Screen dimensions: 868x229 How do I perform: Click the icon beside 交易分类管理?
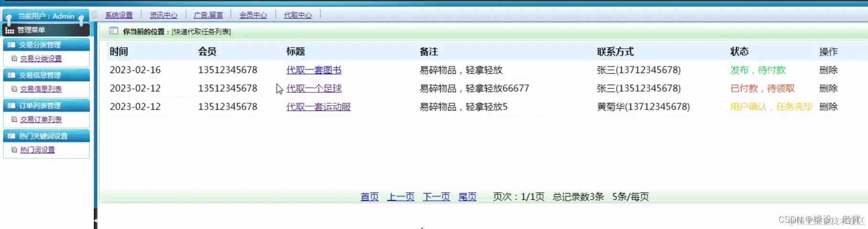11,45
